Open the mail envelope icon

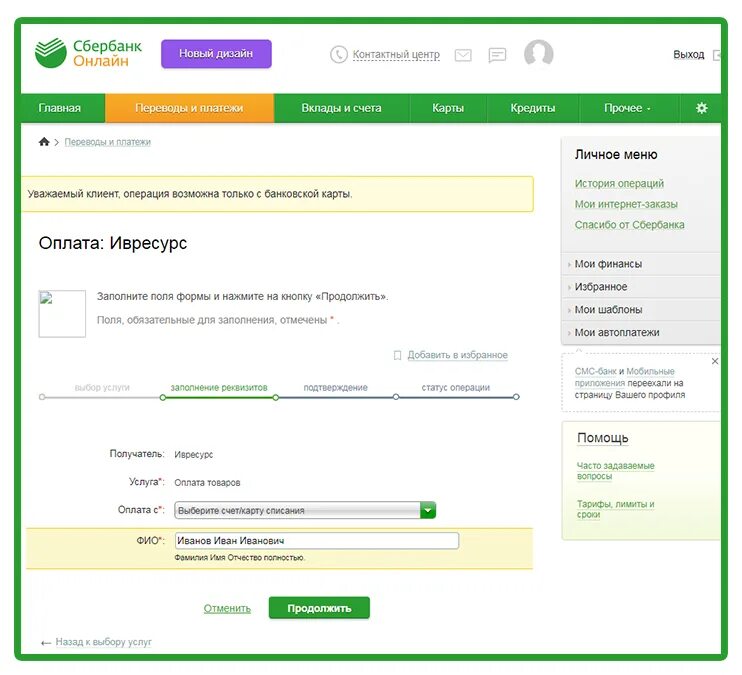tap(463, 55)
